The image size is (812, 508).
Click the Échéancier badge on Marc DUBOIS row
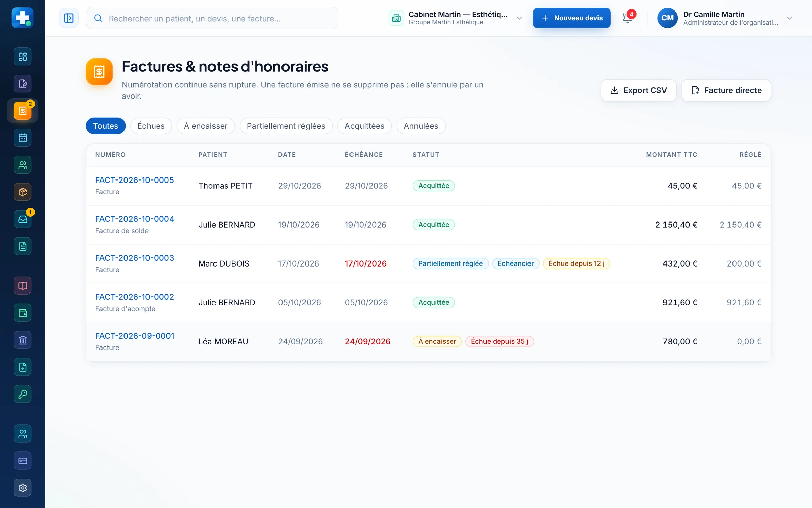(516, 263)
